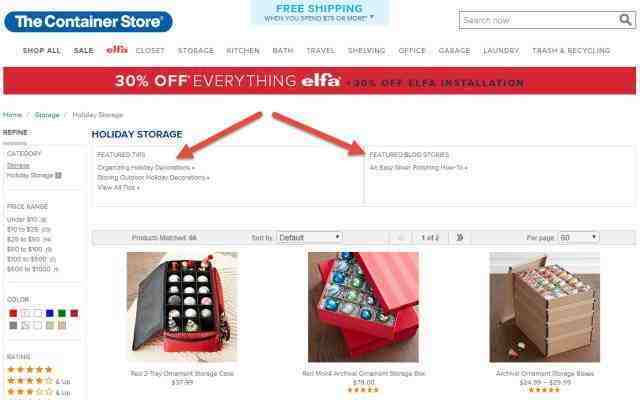Image resolution: width=640 pixels, height=400 pixels.
Task: Open the KITCHEN menu item
Action: pos(243,51)
